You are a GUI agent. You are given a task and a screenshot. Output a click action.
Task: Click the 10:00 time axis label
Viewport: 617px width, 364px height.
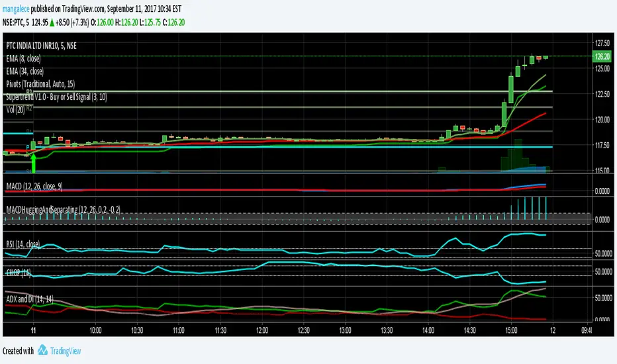tap(95, 330)
